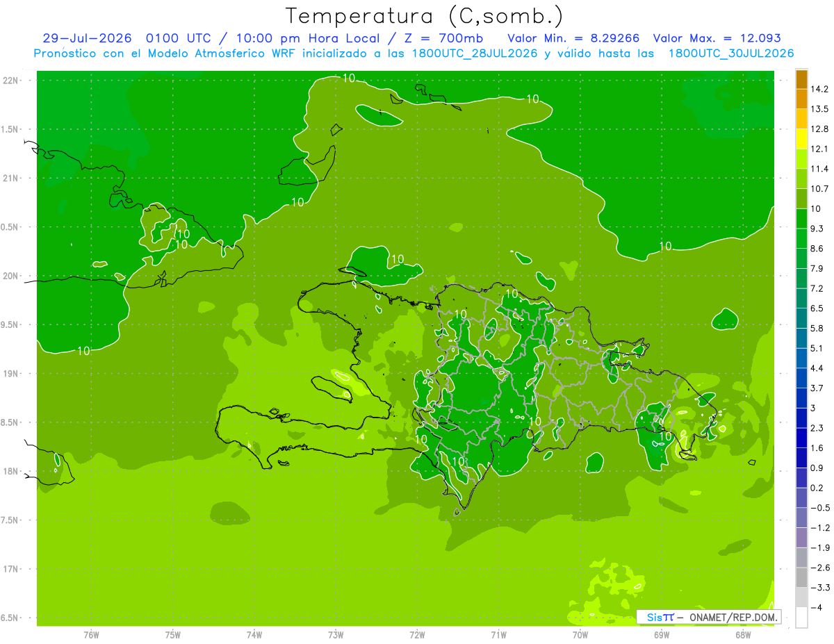Click the '76W' longitude axis label
This screenshot has height=644, width=834.
click(x=91, y=635)
